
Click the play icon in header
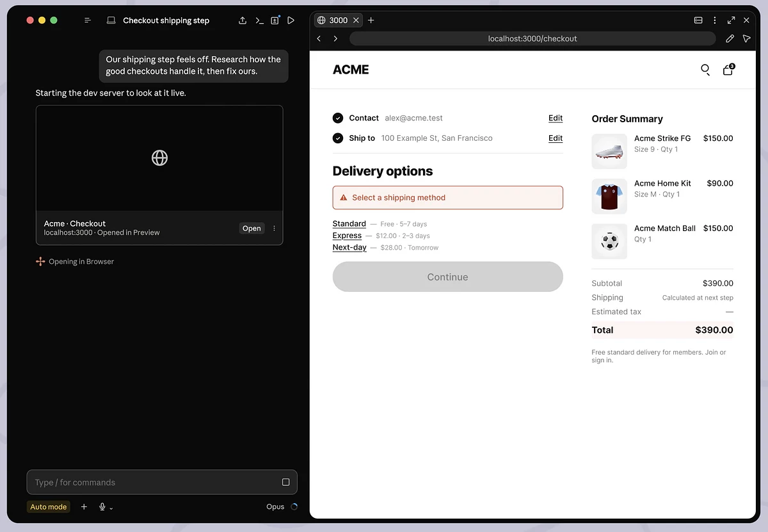tap(291, 20)
